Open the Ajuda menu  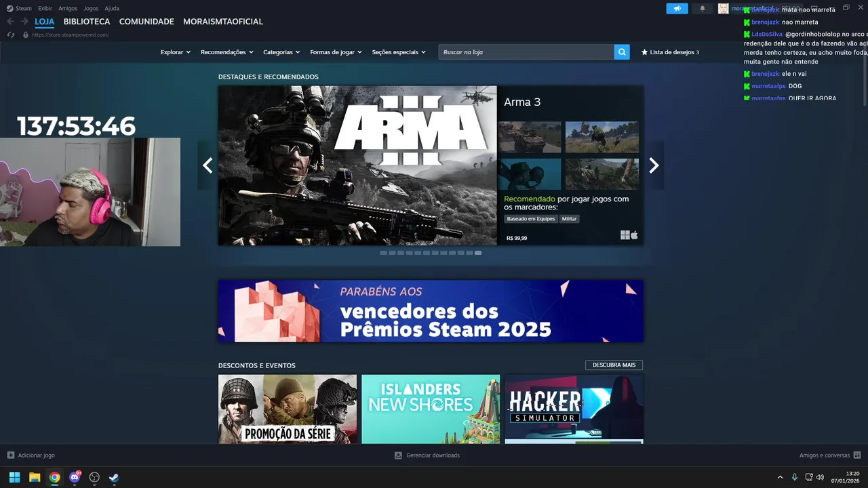coord(112,8)
